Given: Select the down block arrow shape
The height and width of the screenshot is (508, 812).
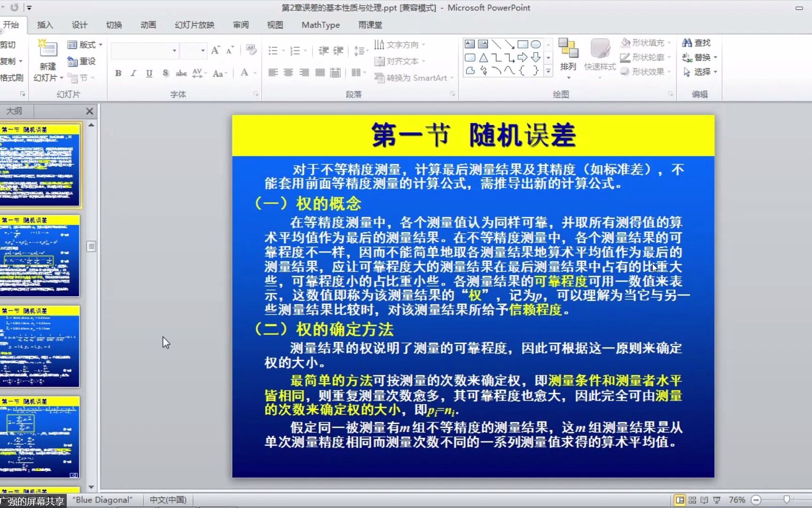Looking at the screenshot, I should point(536,57).
